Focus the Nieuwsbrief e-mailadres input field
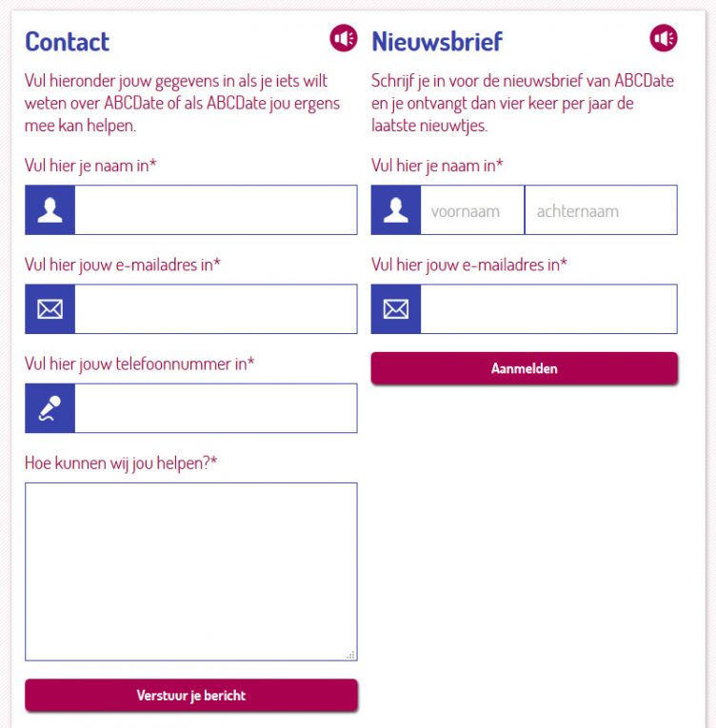 coord(548,309)
